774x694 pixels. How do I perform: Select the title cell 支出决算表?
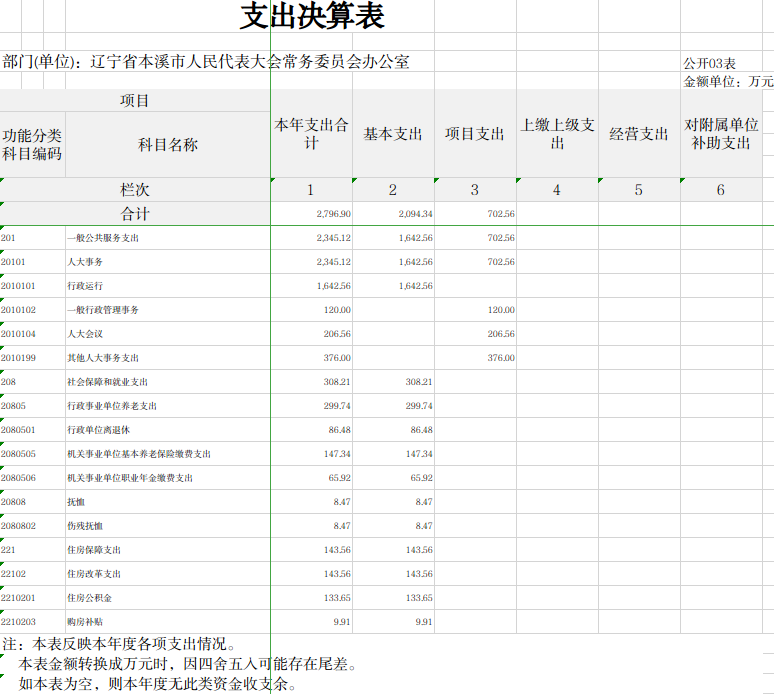[312, 16]
